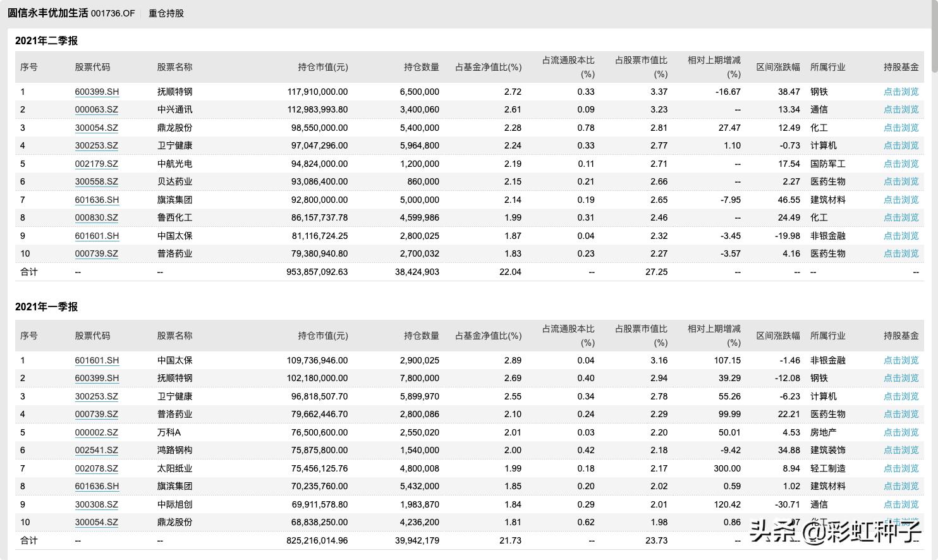938x560 pixels.
Task: Open stock link 601636.SH for 旗滨集团
Action: point(96,200)
